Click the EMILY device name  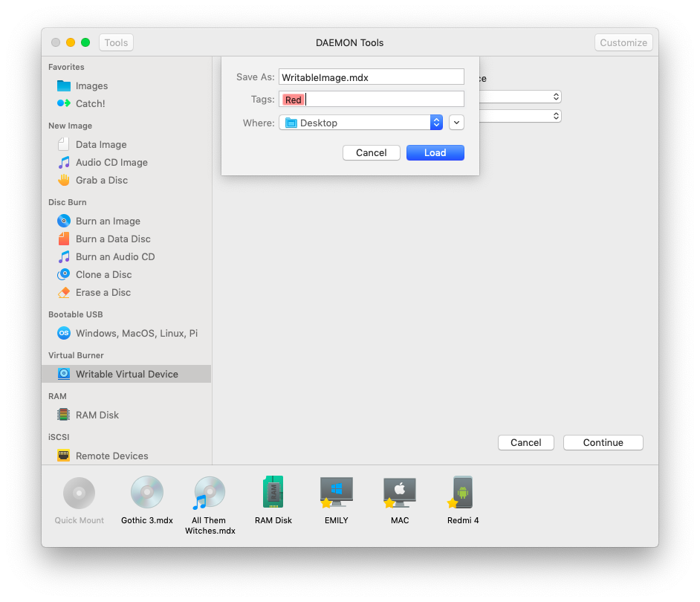tap(336, 520)
